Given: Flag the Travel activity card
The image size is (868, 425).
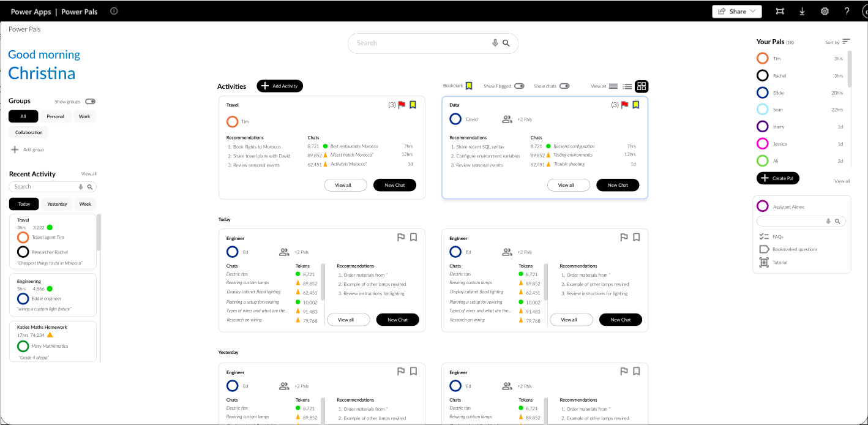Looking at the screenshot, I should (402, 105).
